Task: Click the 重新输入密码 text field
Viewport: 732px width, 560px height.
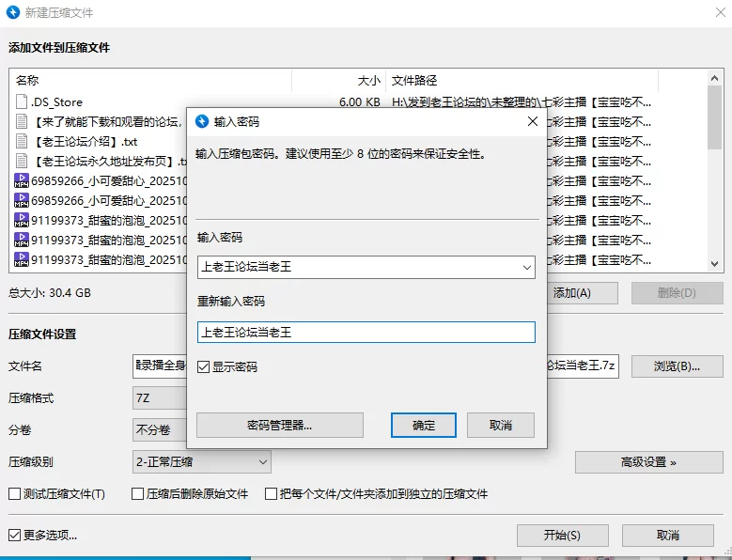Action: pos(366,333)
